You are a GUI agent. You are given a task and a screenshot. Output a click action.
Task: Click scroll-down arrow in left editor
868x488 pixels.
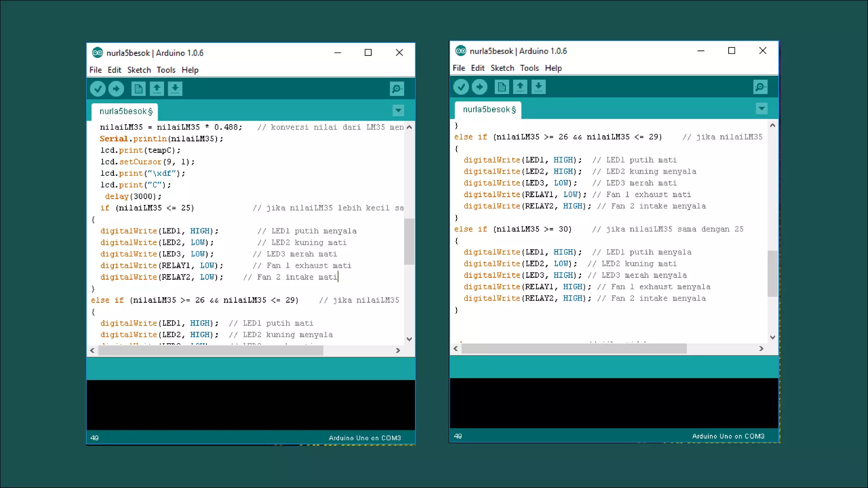tap(409, 339)
